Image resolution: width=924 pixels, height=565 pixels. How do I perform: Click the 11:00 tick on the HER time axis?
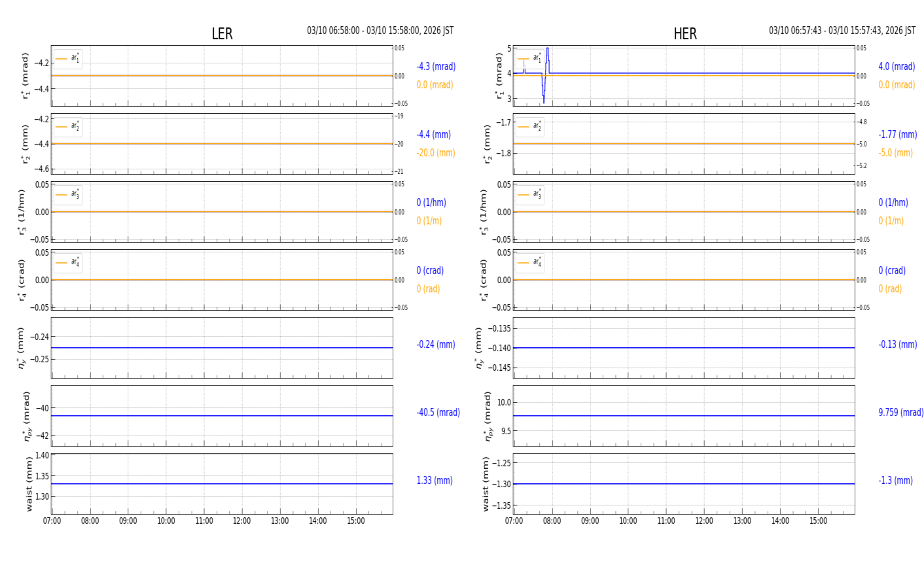tap(666, 521)
